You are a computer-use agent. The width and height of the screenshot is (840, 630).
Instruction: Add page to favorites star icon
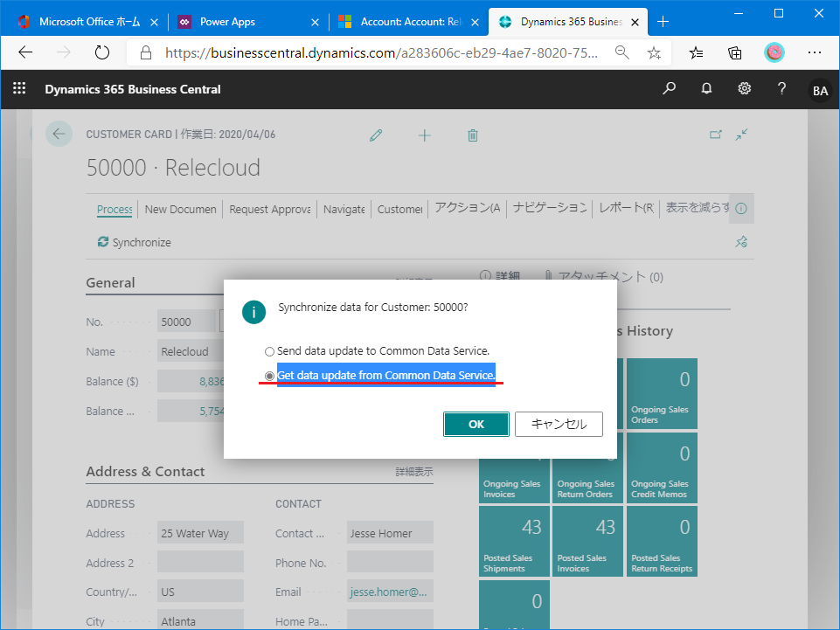(654, 52)
